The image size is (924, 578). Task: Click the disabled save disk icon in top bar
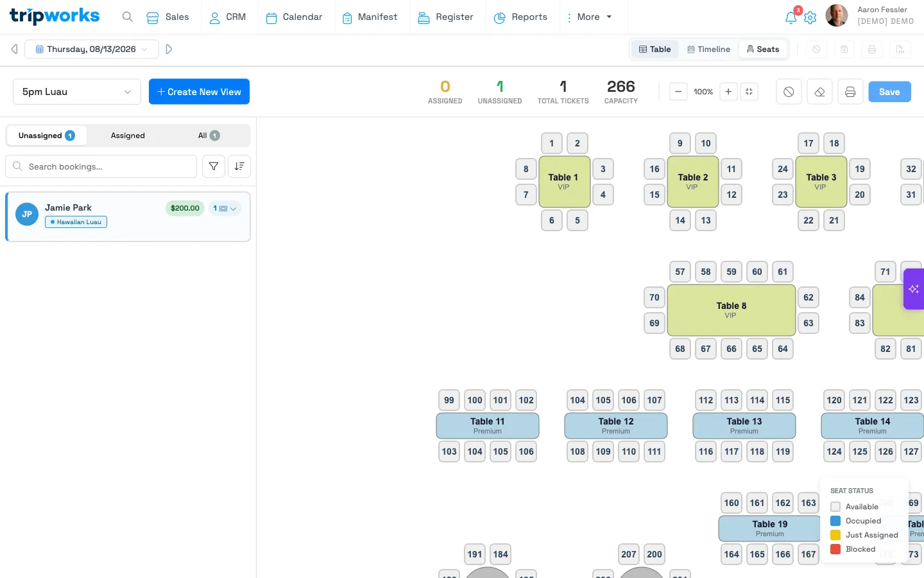(x=844, y=49)
